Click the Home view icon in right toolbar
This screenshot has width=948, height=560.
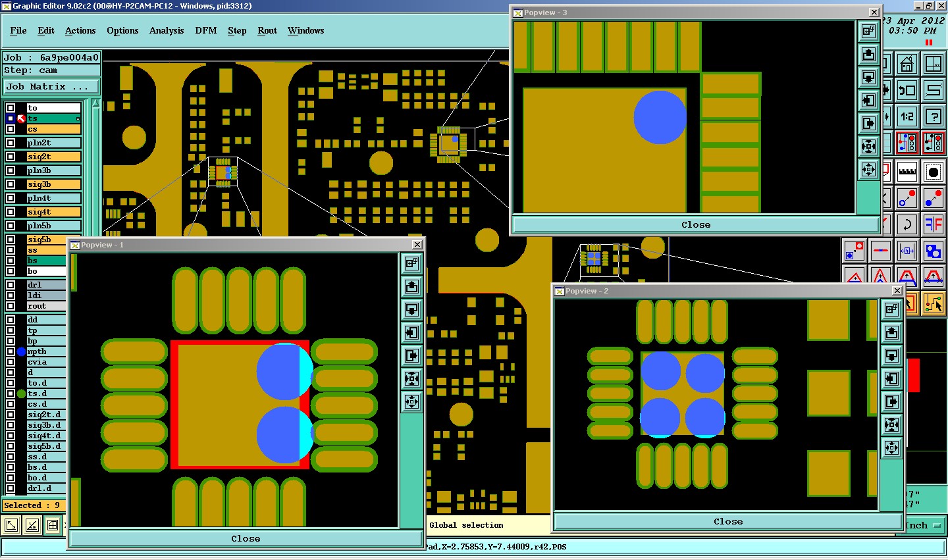[907, 64]
